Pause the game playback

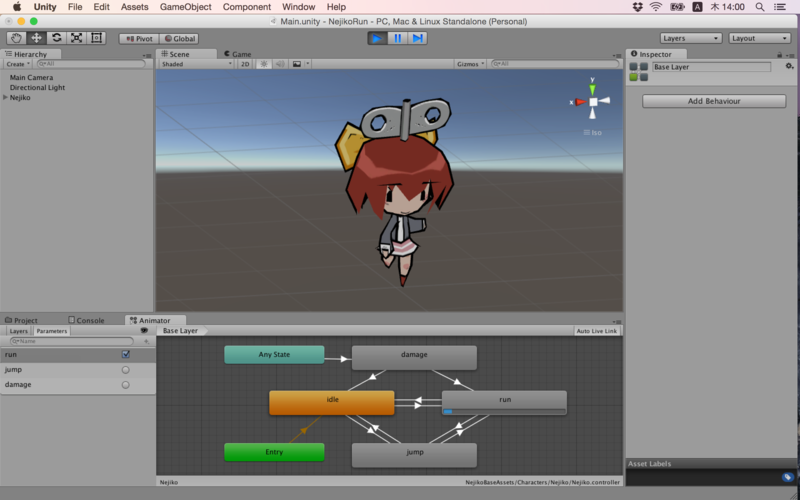tap(397, 38)
